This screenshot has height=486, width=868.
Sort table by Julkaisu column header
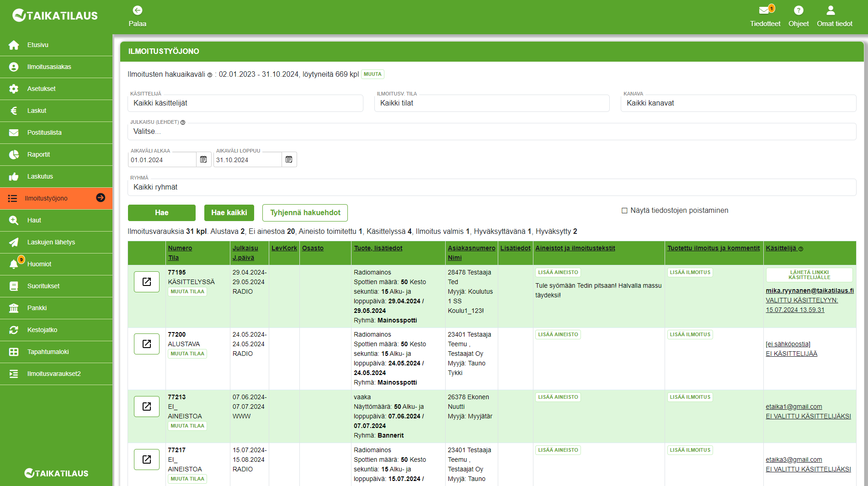point(245,248)
